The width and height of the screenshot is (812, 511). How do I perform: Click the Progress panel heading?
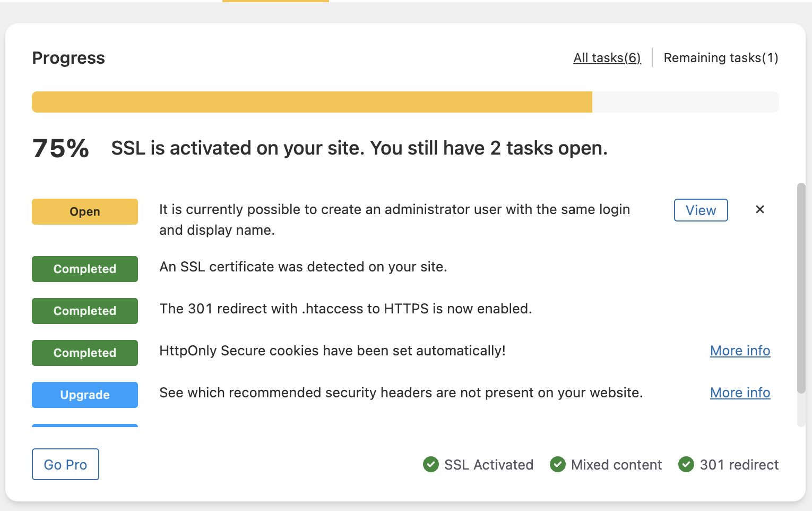point(68,58)
